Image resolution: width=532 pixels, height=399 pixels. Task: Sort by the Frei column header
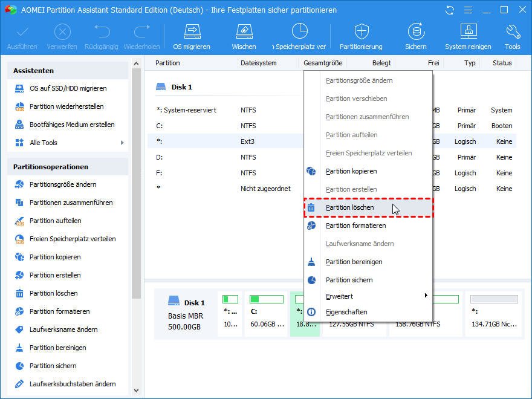[x=433, y=63]
